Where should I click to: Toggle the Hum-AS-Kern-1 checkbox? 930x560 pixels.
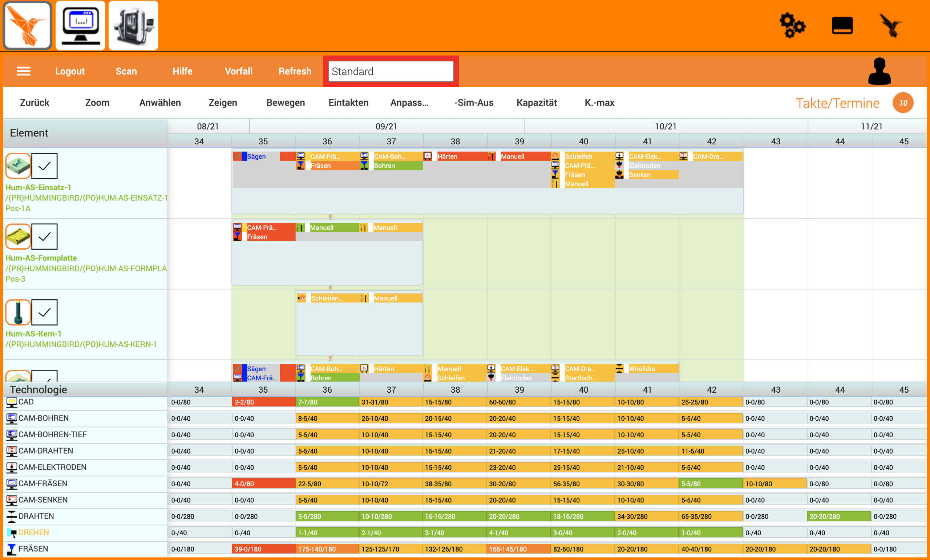pyautogui.click(x=45, y=312)
